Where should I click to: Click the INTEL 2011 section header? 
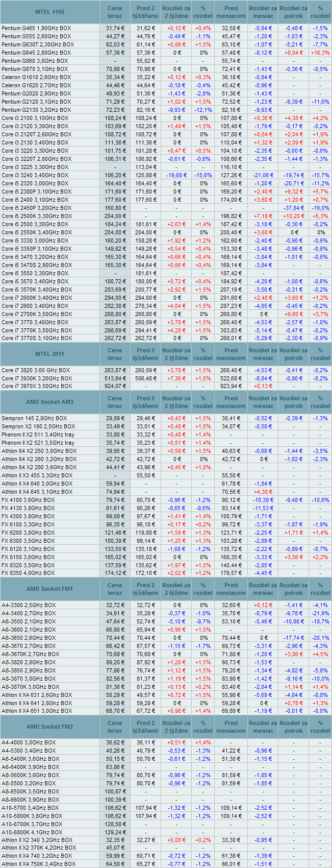50,354
